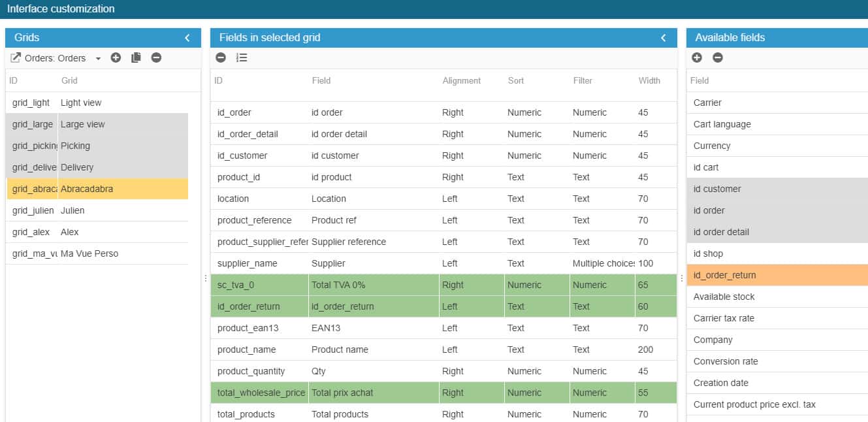Open the Orders: Orders dropdown
Viewport: 868px width, 422px height.
(98, 58)
